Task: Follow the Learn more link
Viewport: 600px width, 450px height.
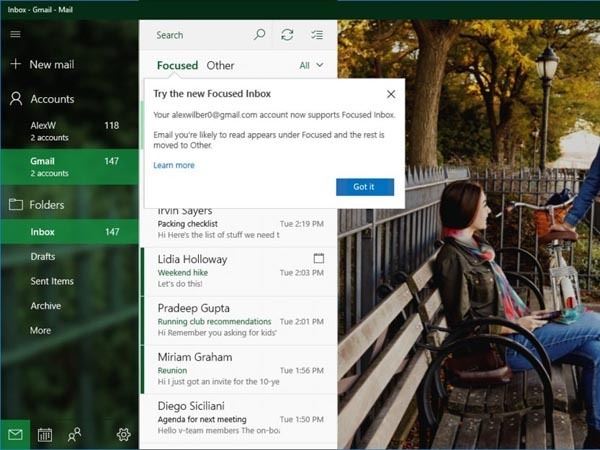Action: (174, 165)
